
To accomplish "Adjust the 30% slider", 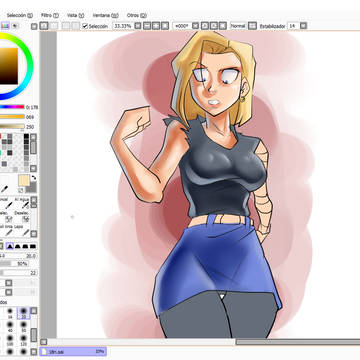I will pyautogui.click(x=14, y=264).
